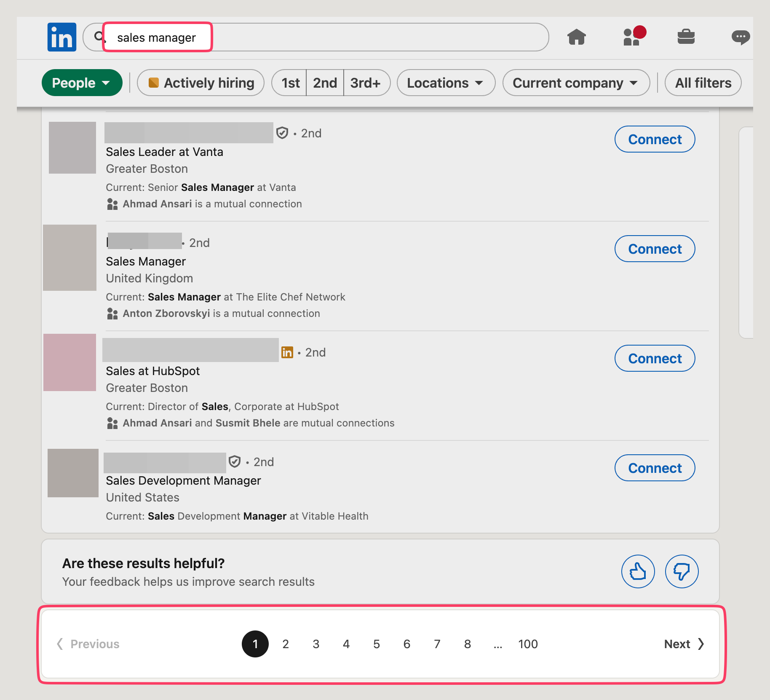770x700 pixels.
Task: Click mutual connection icon next to Anton Zborovskyi
Action: 112,314
